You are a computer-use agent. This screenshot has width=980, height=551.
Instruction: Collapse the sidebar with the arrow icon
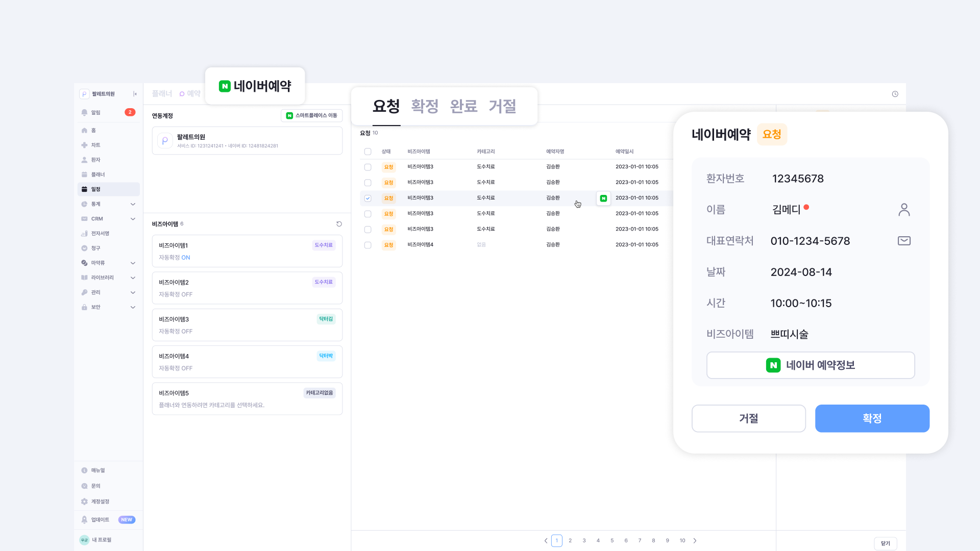(135, 94)
